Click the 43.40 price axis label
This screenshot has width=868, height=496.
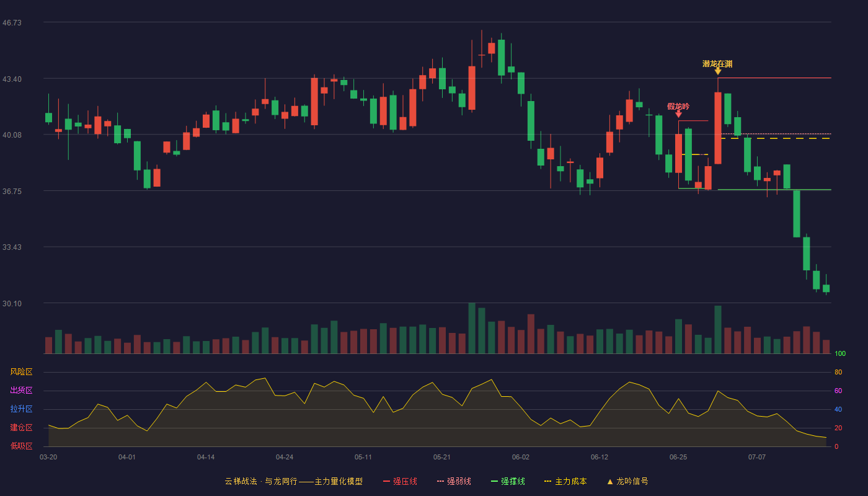coord(12,79)
